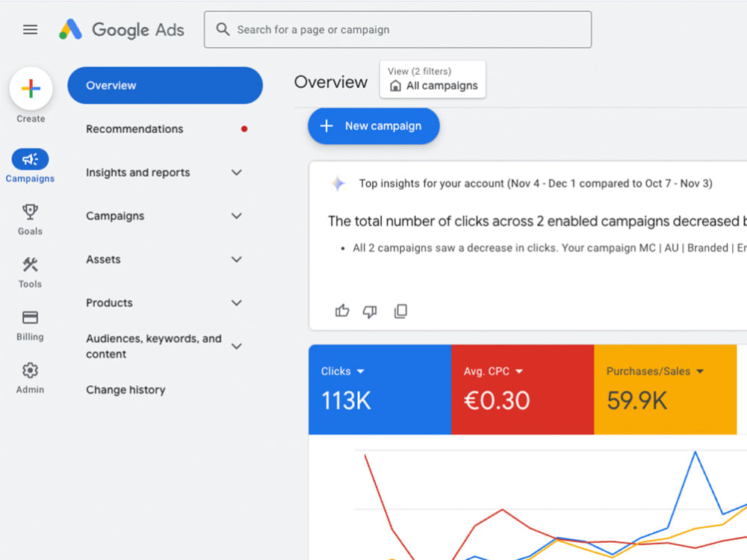Open the Campaigns megaphone section
This screenshot has width=747, height=560.
(x=30, y=166)
